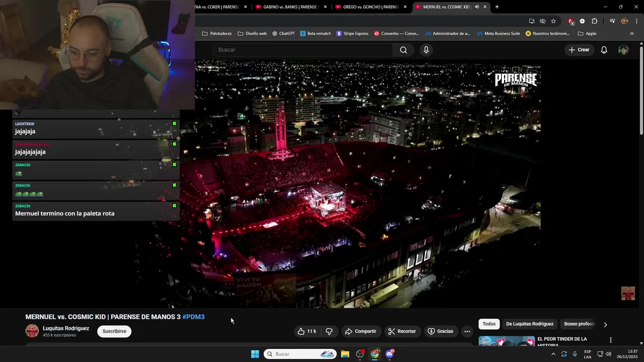Click the Gracias button
Screen dimensions: 644x362
tap(440, 331)
